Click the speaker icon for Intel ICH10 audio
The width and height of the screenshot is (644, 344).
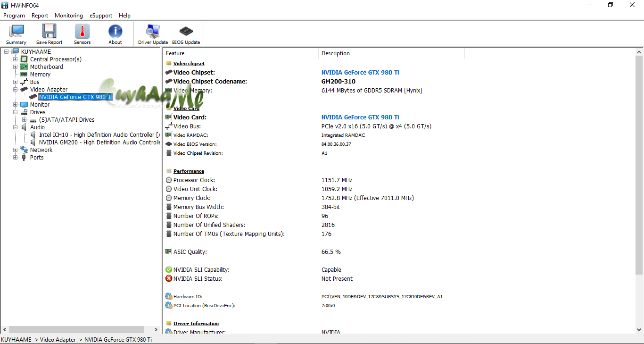coord(33,134)
